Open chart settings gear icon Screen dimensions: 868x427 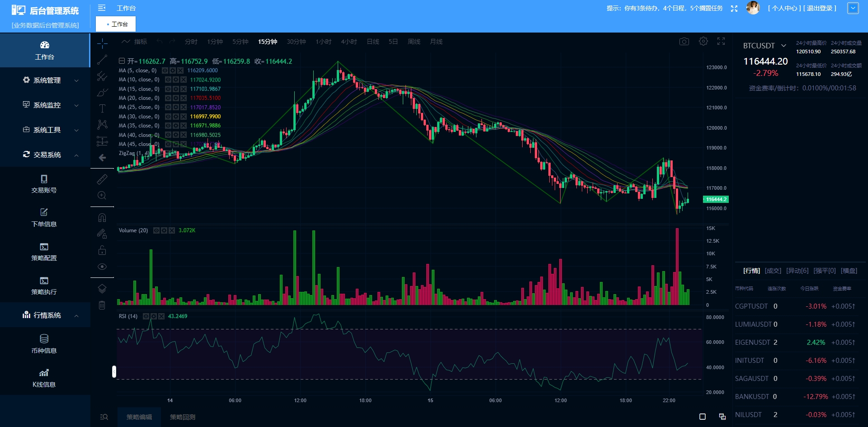point(703,41)
